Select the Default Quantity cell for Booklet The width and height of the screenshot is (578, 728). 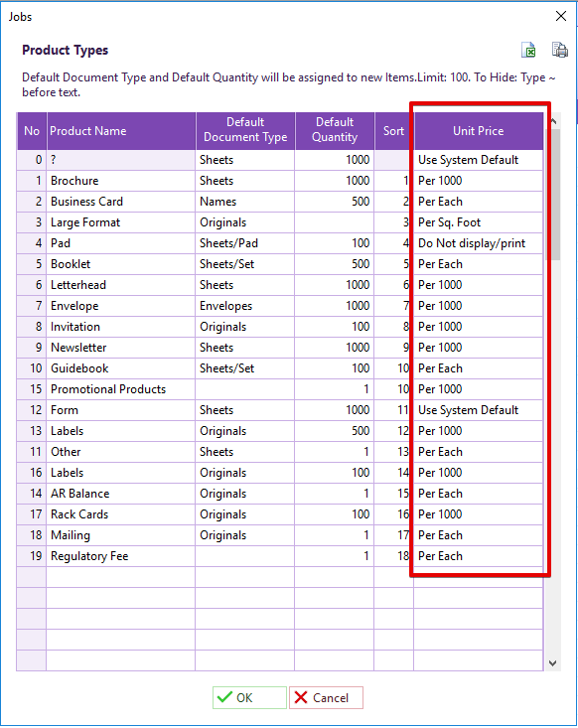[335, 264]
